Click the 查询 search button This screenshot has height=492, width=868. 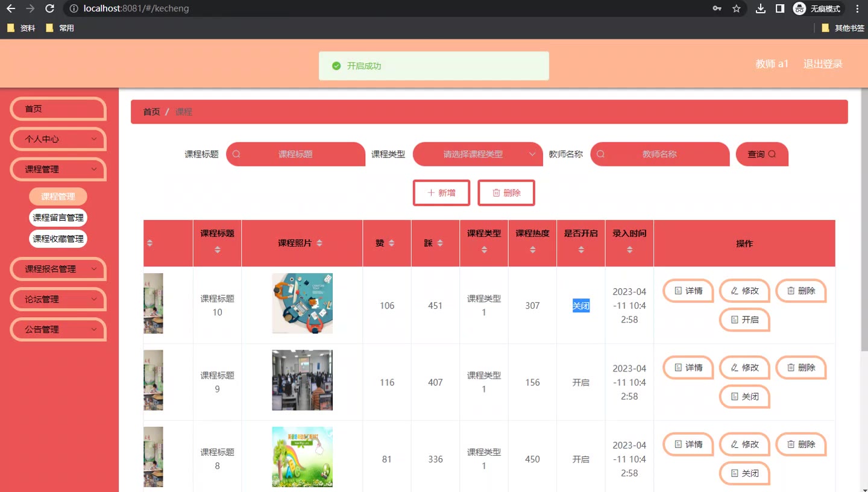[762, 154]
